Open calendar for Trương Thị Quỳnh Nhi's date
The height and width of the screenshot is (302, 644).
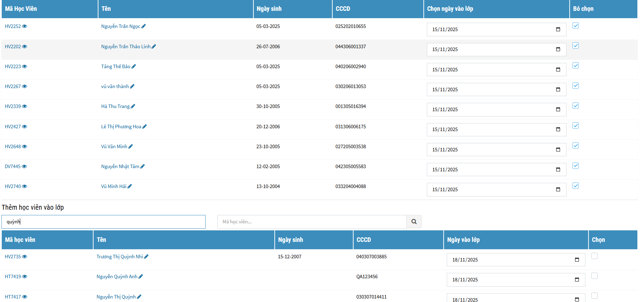click(x=577, y=260)
